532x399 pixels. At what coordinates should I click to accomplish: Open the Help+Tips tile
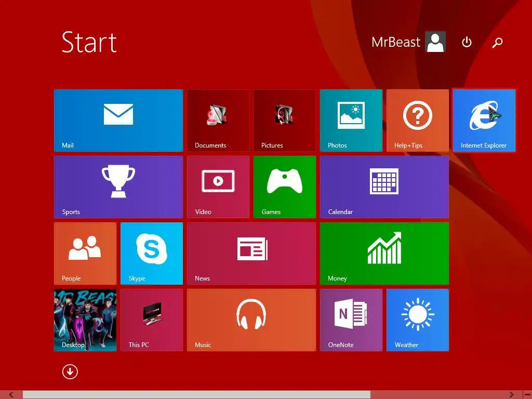point(418,121)
